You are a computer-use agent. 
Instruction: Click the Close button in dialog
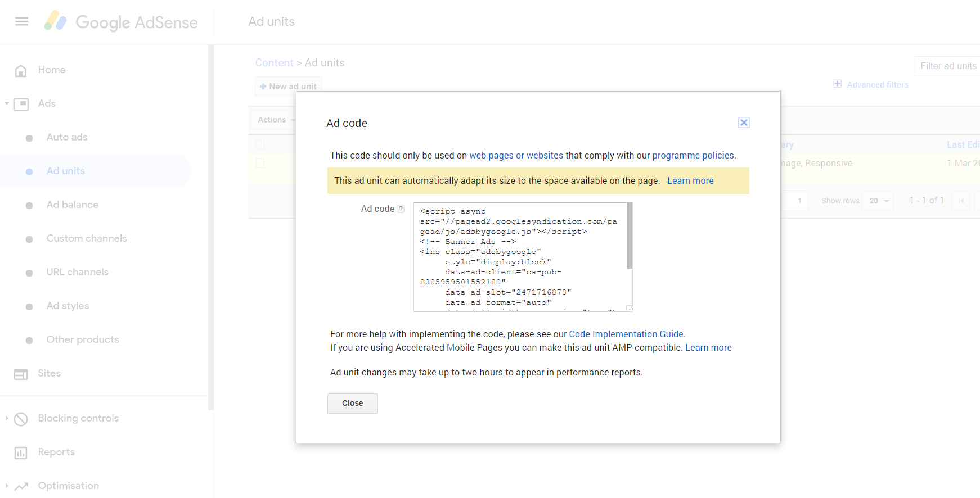click(x=353, y=404)
